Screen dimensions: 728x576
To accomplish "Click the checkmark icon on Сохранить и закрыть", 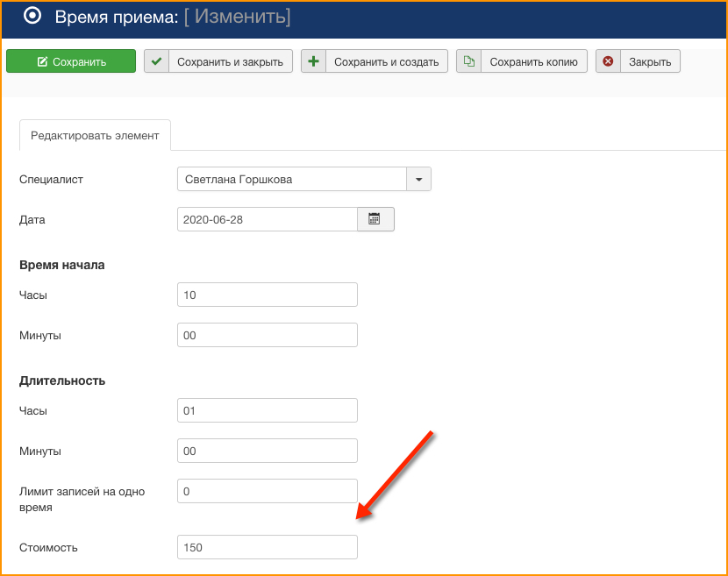I will click(156, 61).
